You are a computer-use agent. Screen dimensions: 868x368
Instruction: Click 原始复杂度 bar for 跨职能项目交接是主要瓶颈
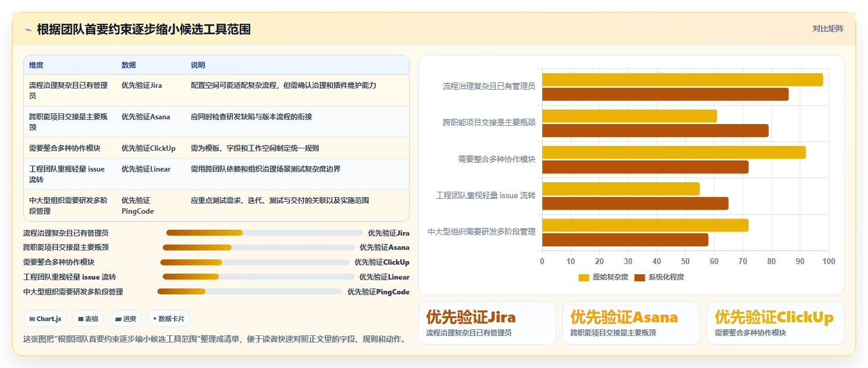point(629,116)
